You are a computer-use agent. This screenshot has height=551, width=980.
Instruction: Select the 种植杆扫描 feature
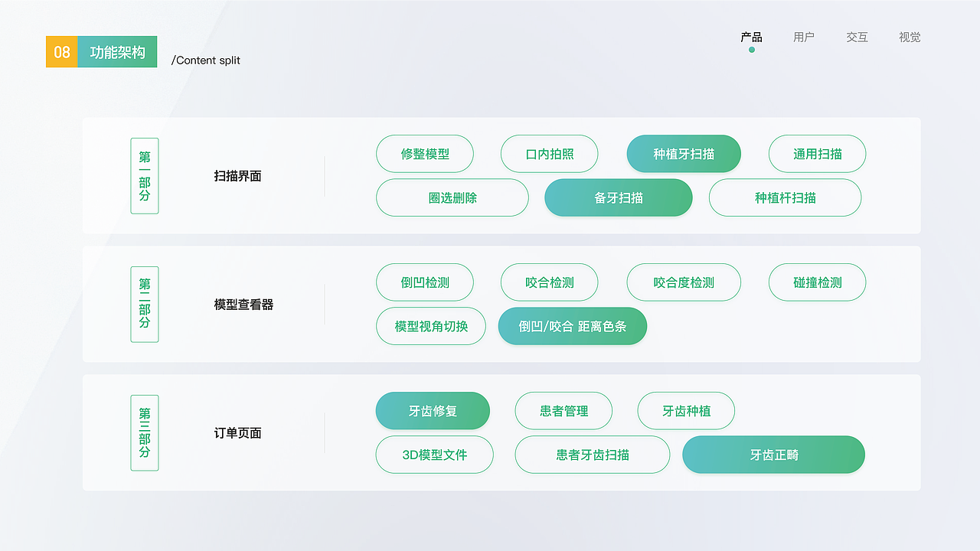tap(785, 197)
